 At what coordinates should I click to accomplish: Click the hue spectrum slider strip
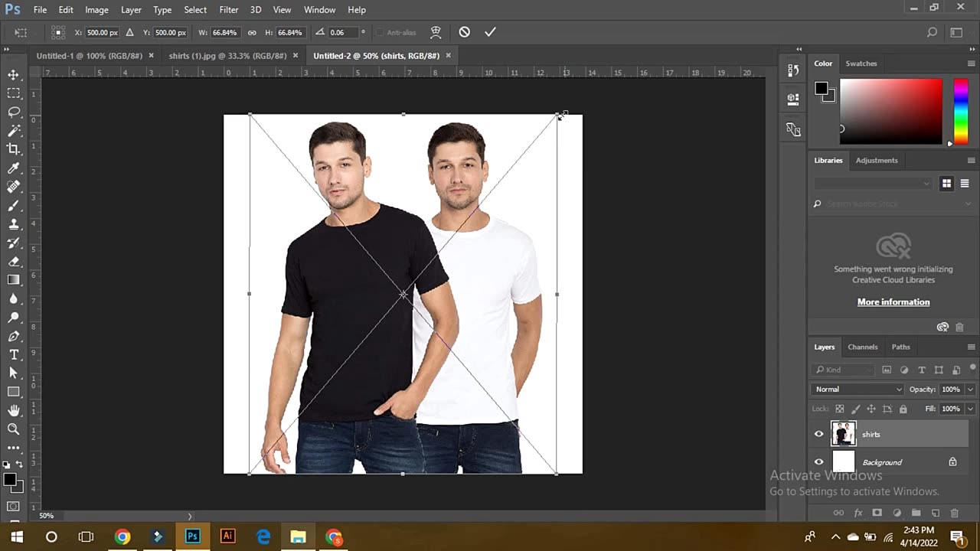[x=960, y=111]
